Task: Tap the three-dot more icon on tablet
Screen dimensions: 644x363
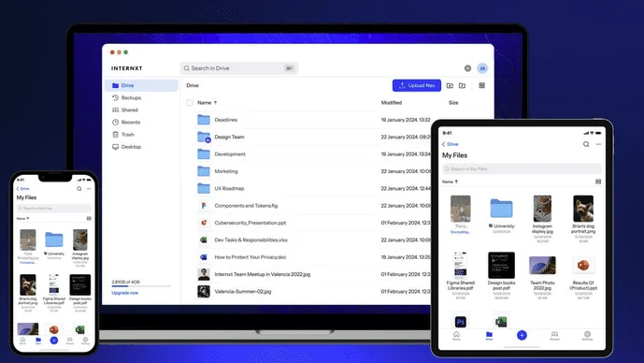Action: tap(598, 144)
